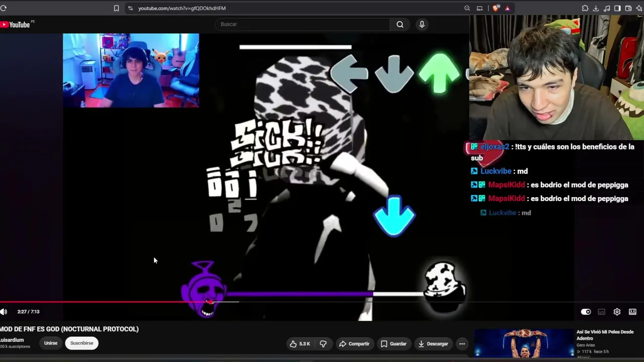Like the video showing 5.3 K

point(300,344)
